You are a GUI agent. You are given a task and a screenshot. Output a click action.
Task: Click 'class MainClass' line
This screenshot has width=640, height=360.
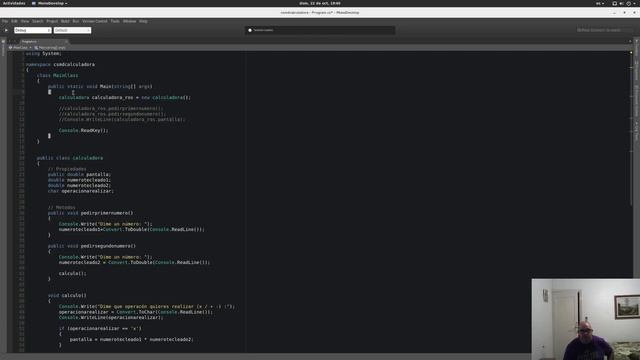58,76
